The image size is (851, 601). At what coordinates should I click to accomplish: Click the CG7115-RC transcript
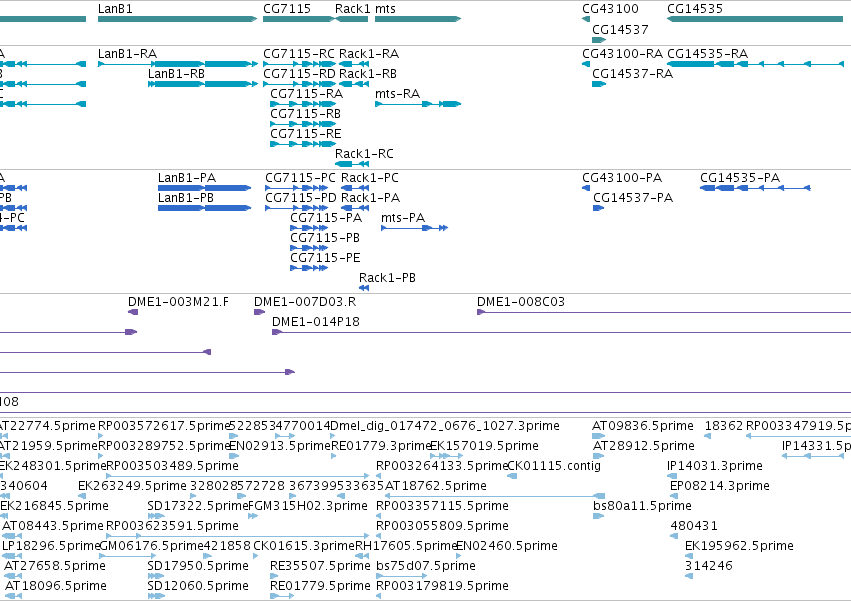(x=300, y=64)
